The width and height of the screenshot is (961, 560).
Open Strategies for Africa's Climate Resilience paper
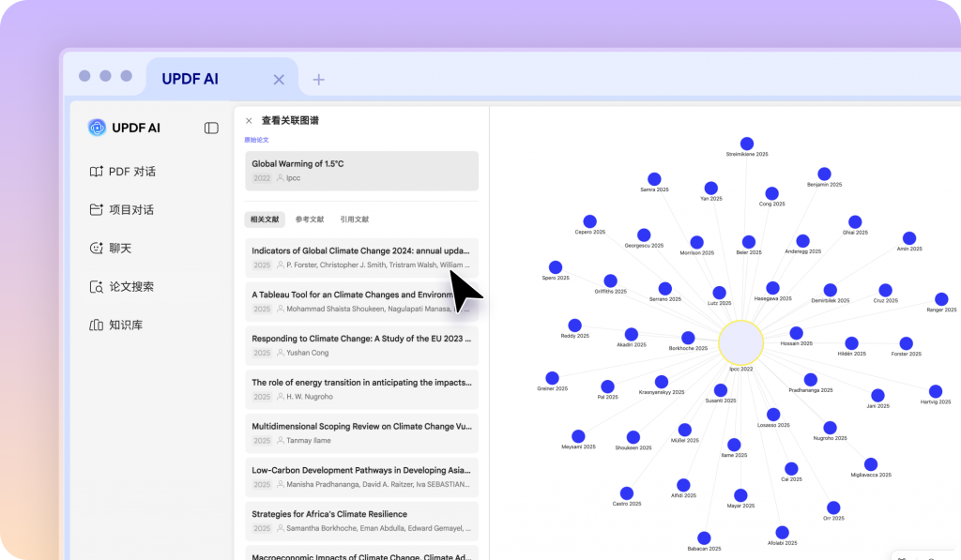tap(361, 522)
